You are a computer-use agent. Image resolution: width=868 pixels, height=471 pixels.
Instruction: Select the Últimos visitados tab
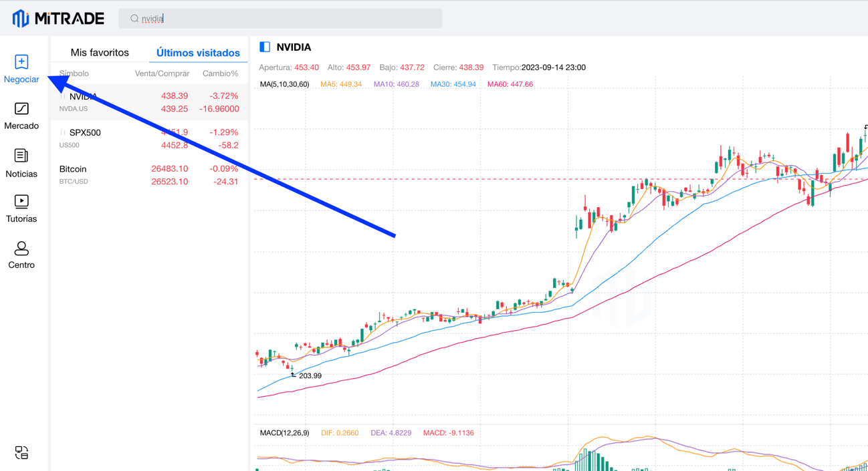coord(198,52)
